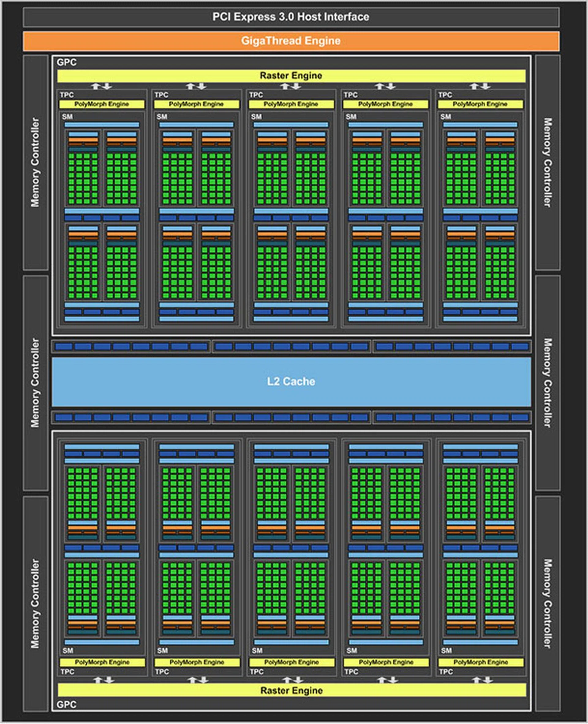This screenshot has height=724, width=588.
Task: Click the middle-left Memory Controller block
Action: click(x=35, y=382)
